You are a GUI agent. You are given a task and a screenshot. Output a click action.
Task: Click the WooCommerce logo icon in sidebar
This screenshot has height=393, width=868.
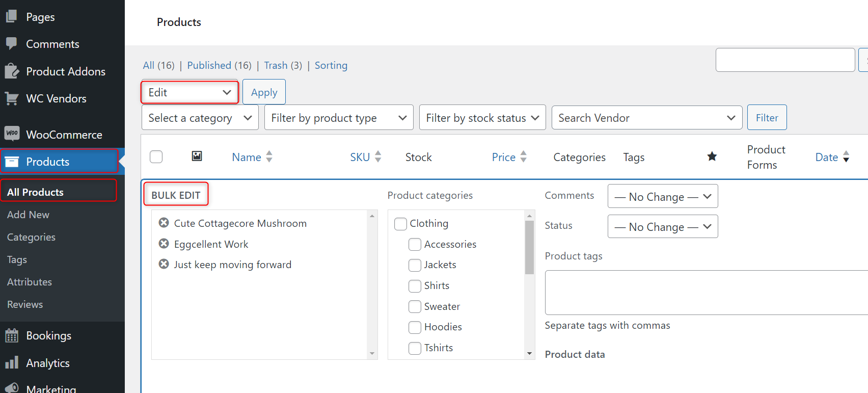pos(12,134)
